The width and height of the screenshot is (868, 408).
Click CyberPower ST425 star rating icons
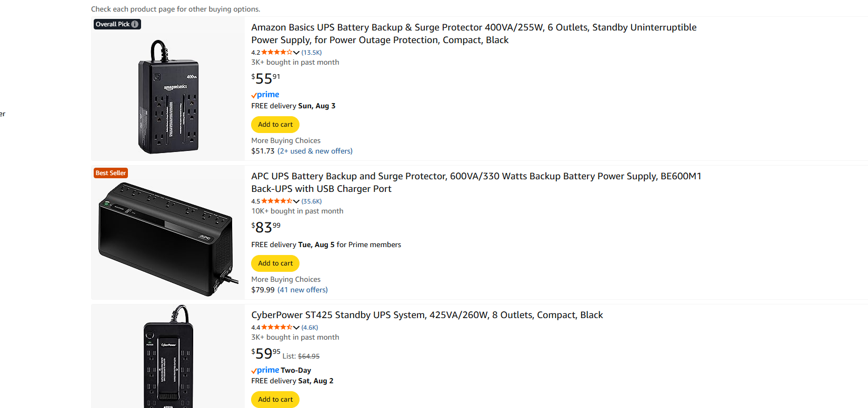[x=277, y=327]
